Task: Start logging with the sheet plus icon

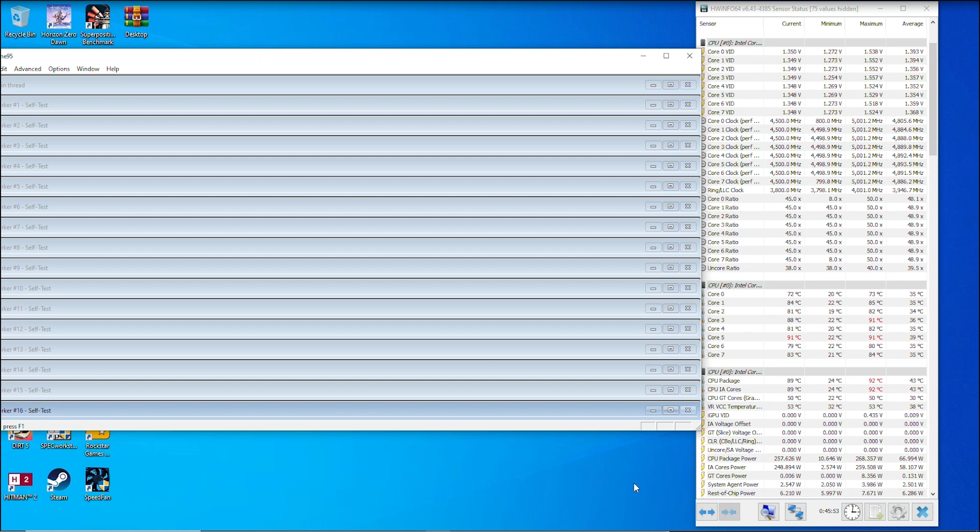Action: coord(875,512)
